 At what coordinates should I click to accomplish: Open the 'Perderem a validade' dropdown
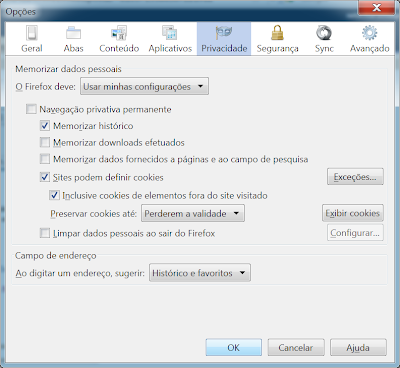[193, 213]
